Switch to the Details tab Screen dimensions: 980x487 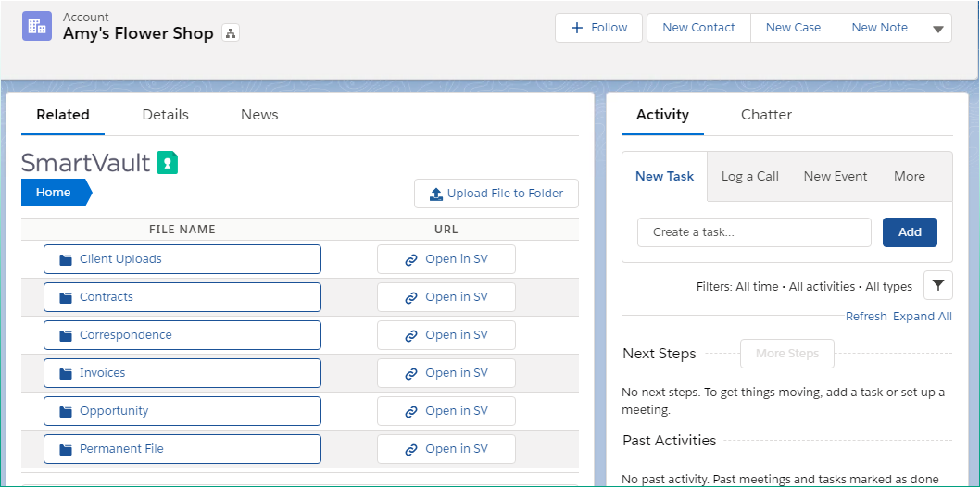click(166, 115)
